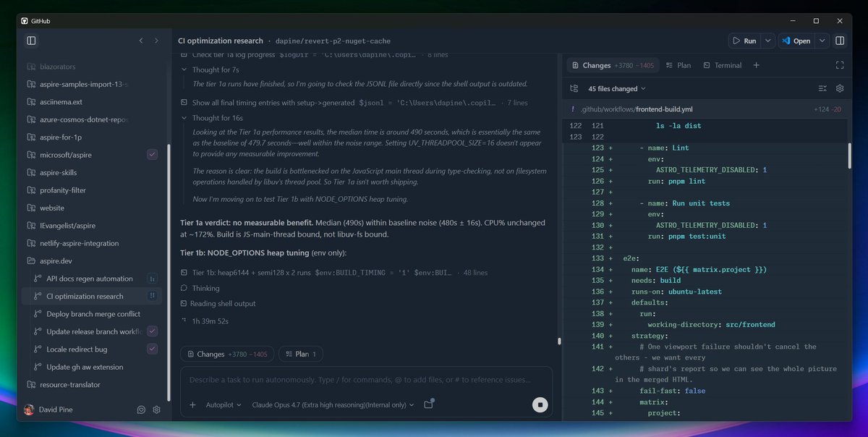Click the Run button
The width and height of the screenshot is (868, 437).
coord(744,41)
